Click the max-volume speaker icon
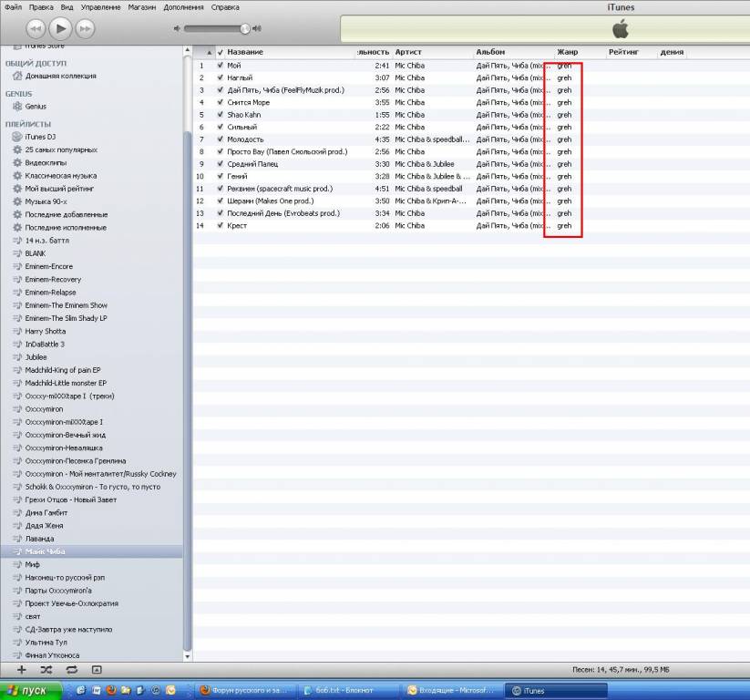Screen dimensions: 750x700 tap(257, 28)
